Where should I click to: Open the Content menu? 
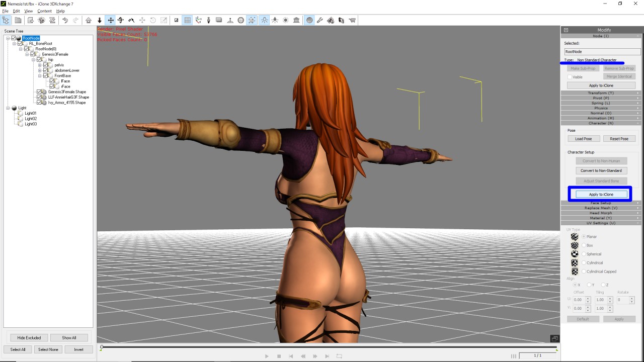[x=44, y=11]
